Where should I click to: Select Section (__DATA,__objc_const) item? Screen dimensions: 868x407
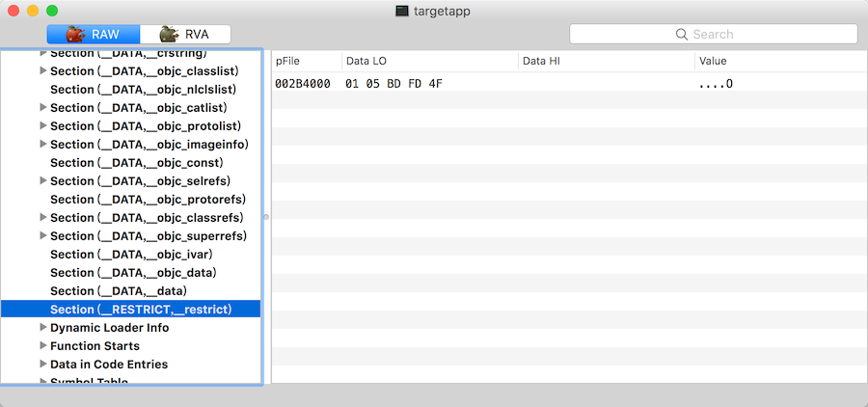coord(131,163)
